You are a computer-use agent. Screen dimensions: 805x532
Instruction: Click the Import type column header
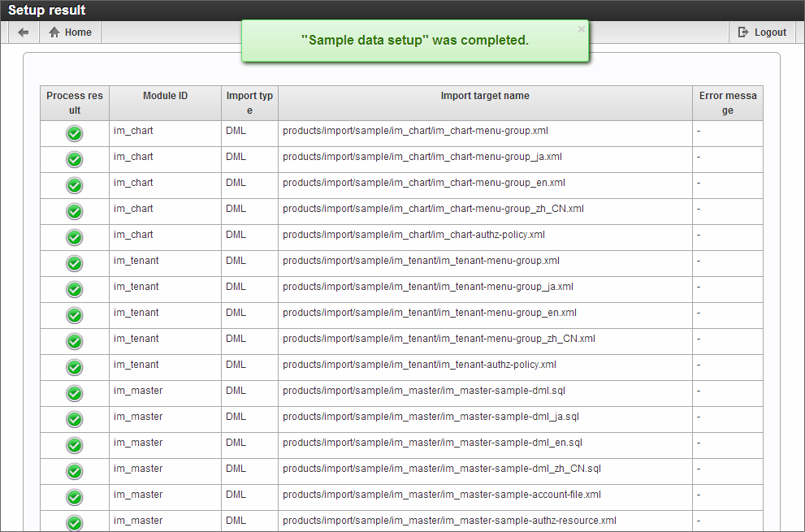249,103
